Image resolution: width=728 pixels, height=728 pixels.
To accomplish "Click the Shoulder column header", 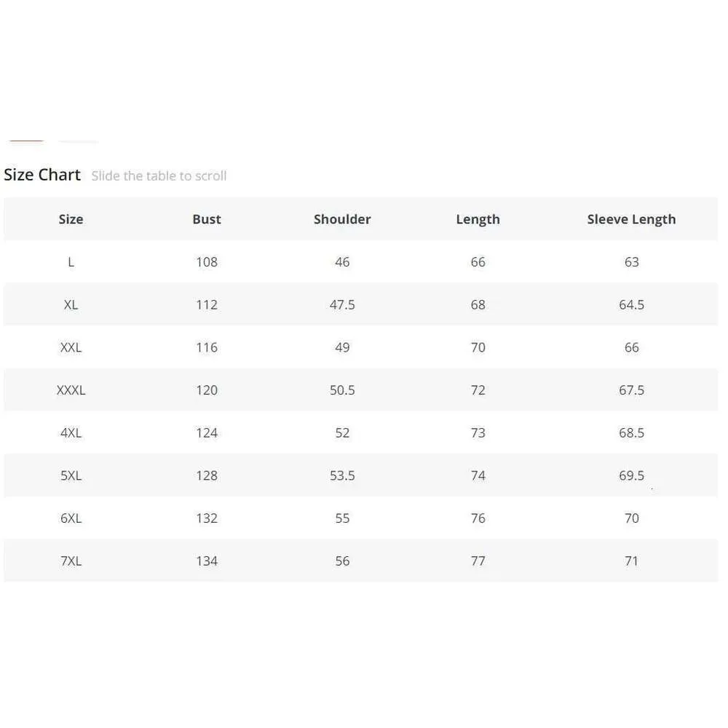I will [342, 219].
